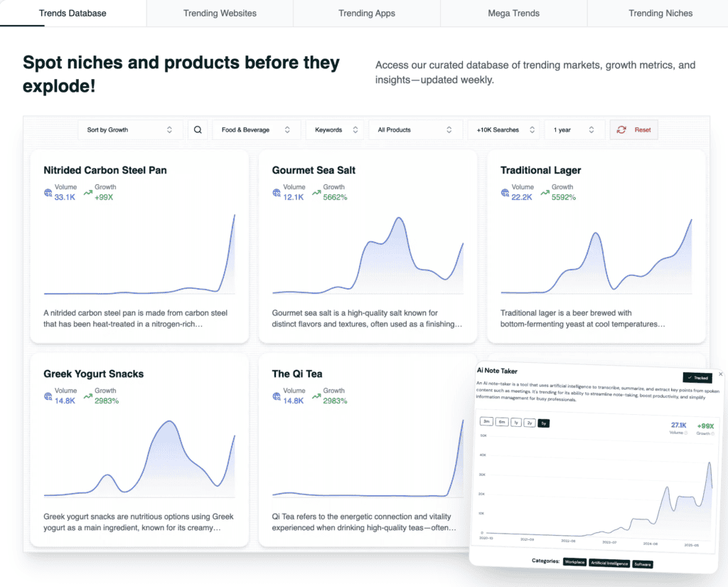Image resolution: width=728 pixels, height=587 pixels.
Task: Open the Traditional Lager card title
Action: click(540, 170)
